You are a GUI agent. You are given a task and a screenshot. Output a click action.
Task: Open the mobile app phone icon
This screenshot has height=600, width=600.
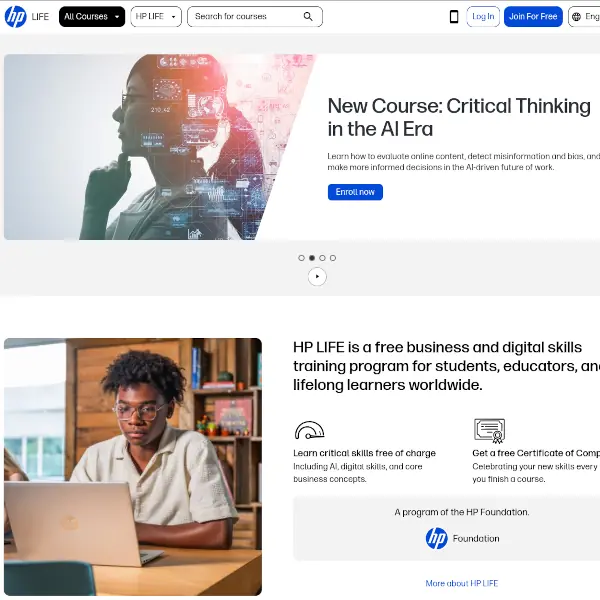point(454,16)
